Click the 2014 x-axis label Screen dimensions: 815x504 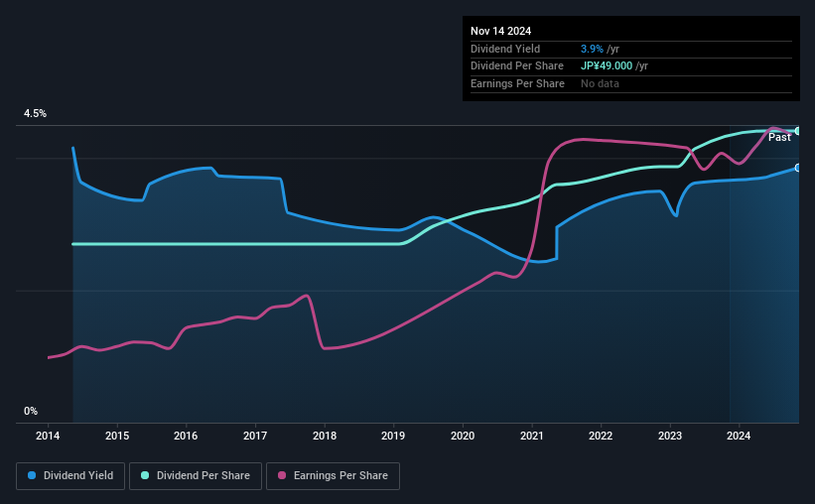point(48,436)
